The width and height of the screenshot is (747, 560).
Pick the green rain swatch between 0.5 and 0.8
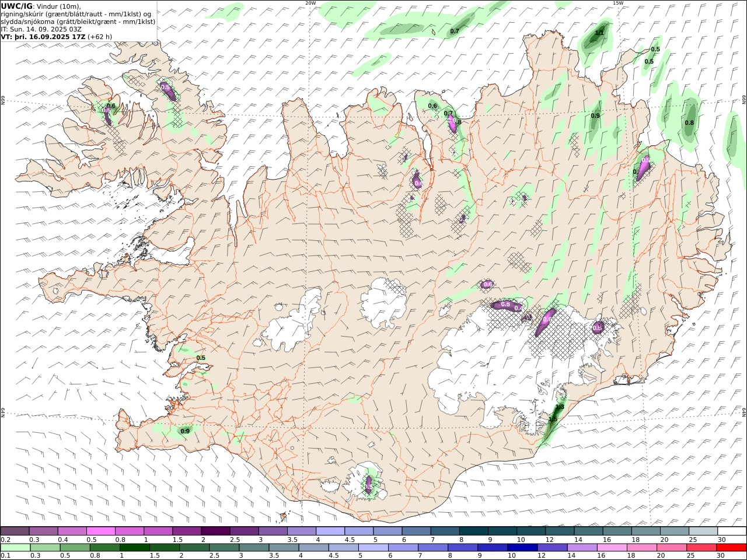point(76,548)
